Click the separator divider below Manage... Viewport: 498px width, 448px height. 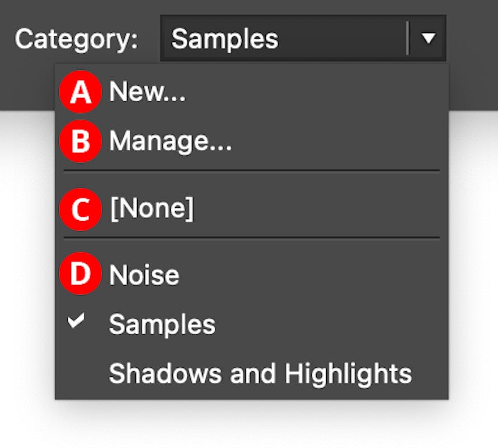click(251, 171)
